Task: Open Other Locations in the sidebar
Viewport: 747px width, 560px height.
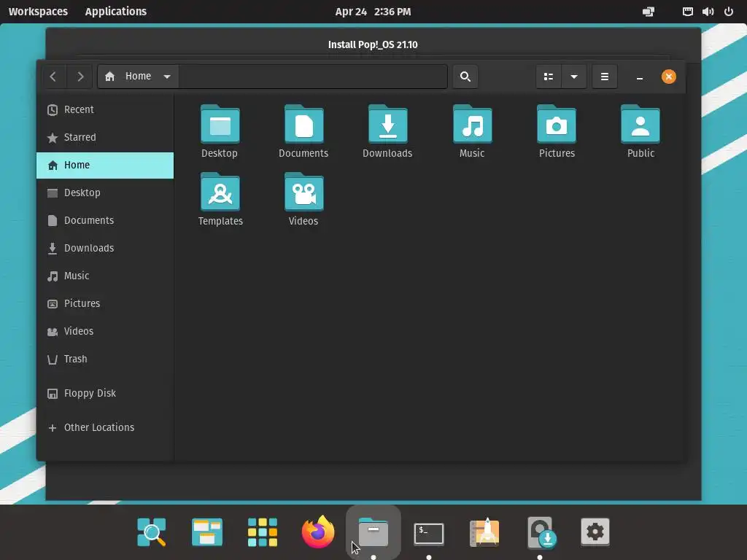Action: (x=105, y=427)
